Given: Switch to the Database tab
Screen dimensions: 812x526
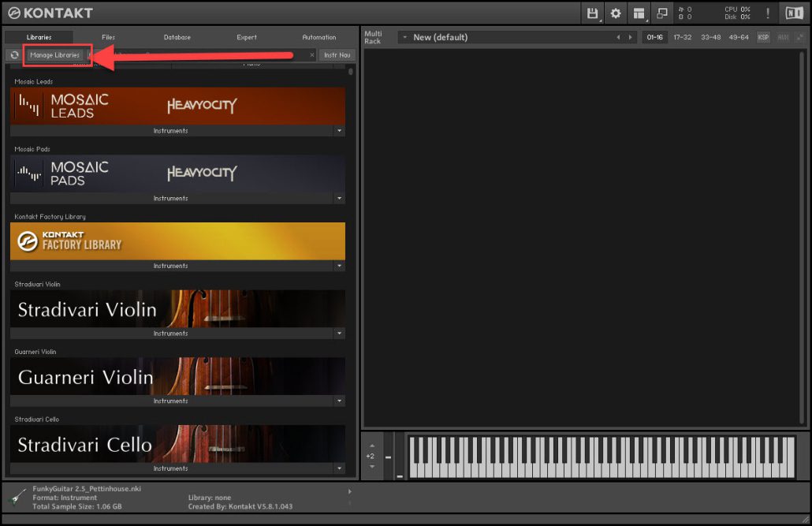Looking at the screenshot, I should 177,37.
